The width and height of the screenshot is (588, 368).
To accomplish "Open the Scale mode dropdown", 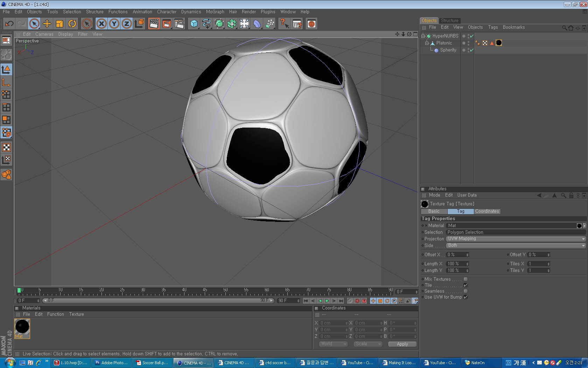I will click(368, 344).
